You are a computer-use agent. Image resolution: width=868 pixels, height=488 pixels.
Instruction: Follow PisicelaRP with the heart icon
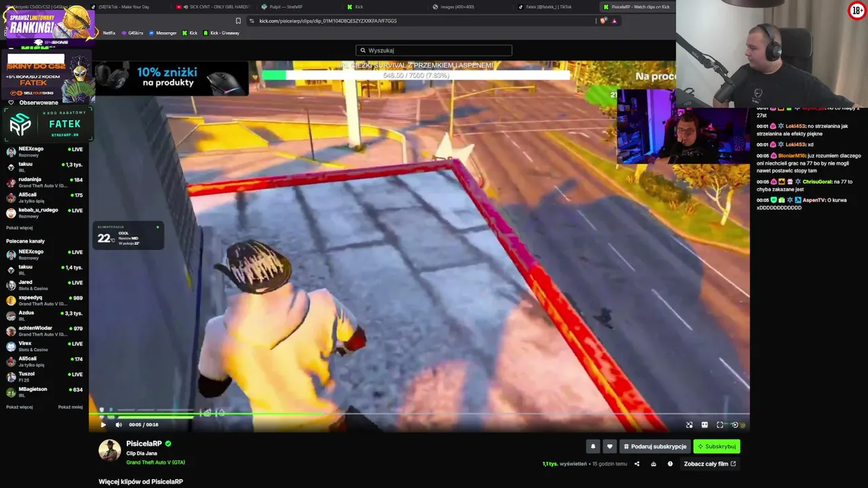[610, 447]
